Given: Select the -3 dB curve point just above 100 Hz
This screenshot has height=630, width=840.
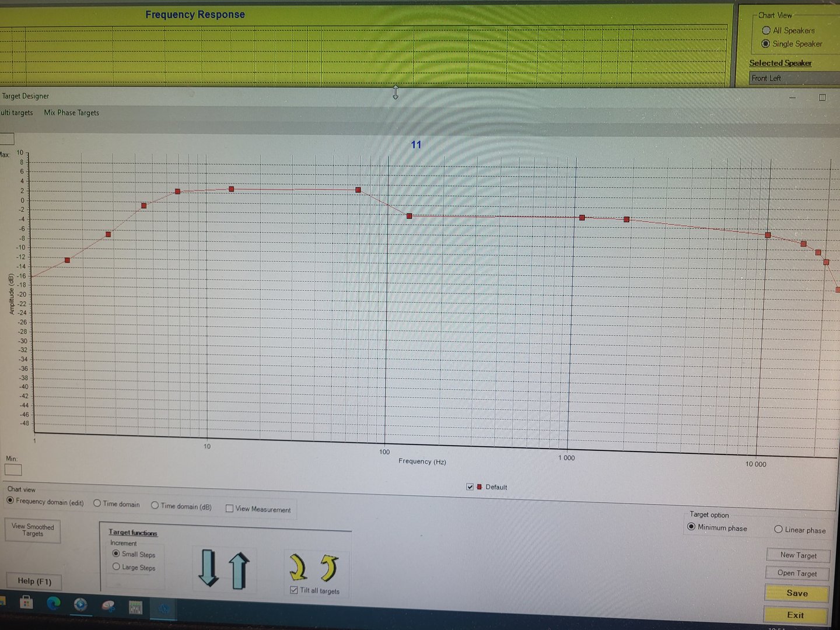Looking at the screenshot, I should (x=409, y=216).
